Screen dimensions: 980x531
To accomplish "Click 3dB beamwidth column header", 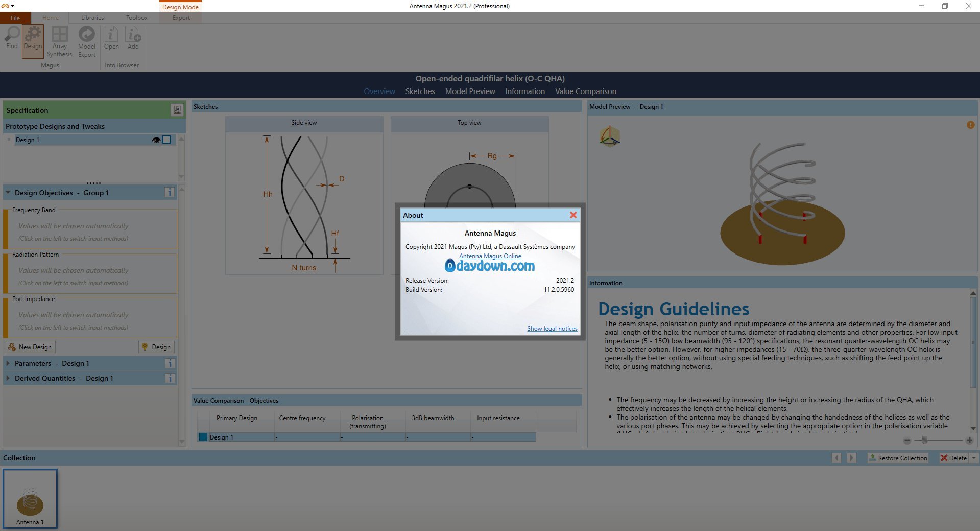I will [438, 421].
